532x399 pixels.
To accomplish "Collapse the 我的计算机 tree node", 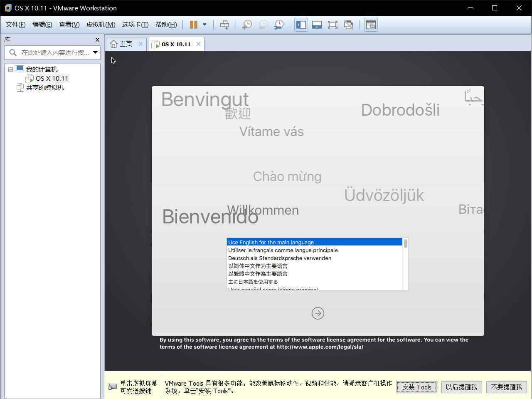I will 10,69.
